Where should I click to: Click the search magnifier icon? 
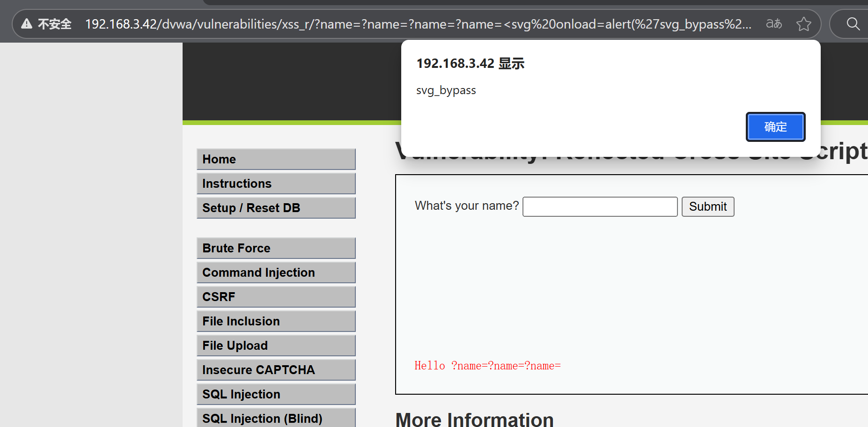tap(853, 24)
